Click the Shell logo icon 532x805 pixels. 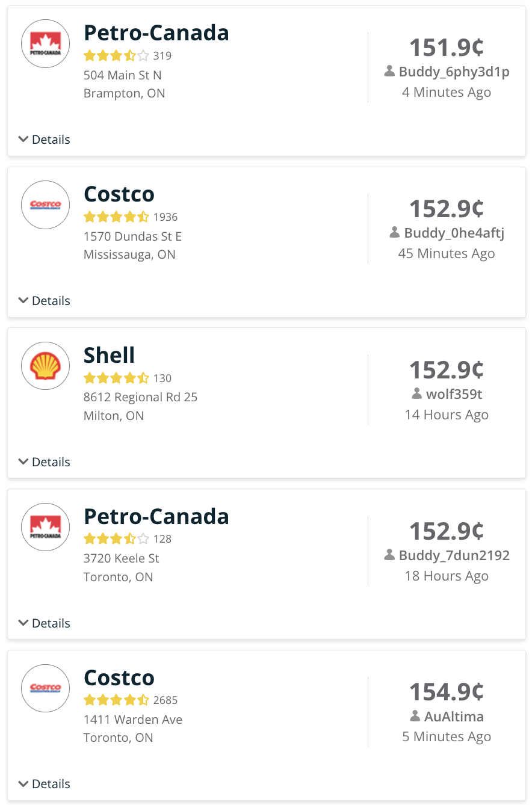point(46,366)
